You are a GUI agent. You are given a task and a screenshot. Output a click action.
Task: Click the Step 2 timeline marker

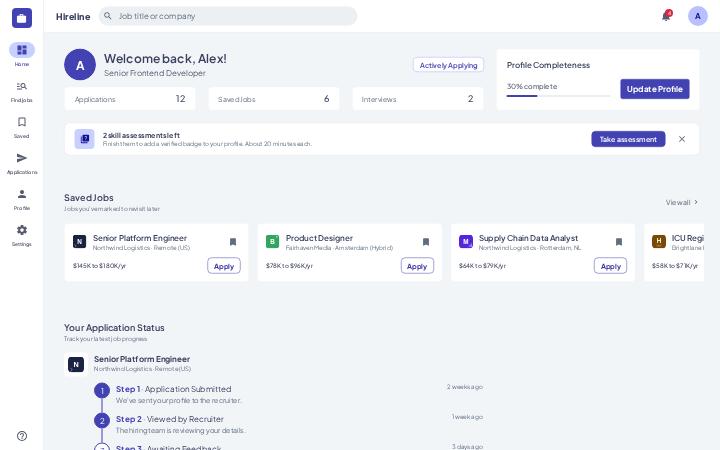(x=102, y=421)
